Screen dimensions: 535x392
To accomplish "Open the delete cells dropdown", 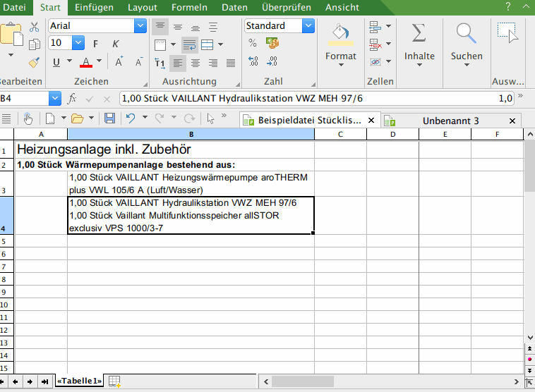I will [389, 44].
